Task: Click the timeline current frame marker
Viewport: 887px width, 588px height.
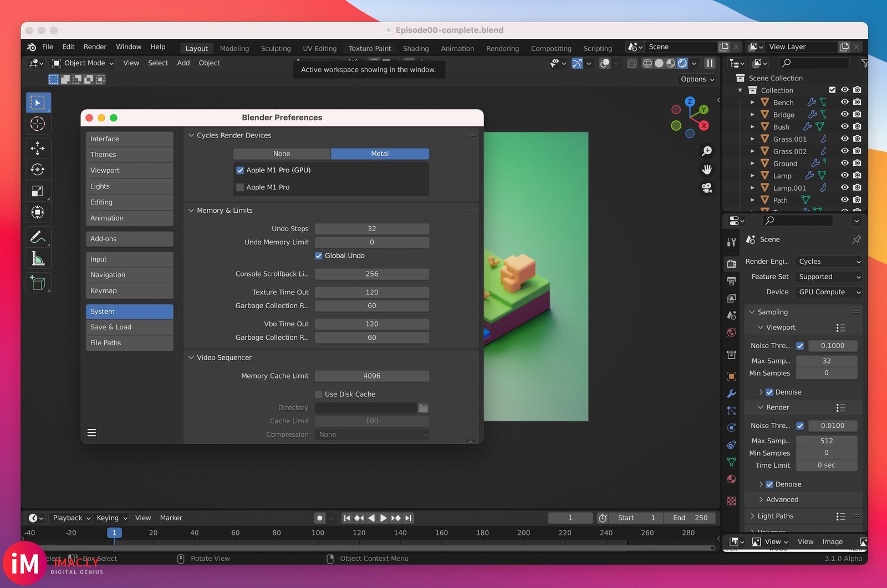Action: [x=114, y=533]
